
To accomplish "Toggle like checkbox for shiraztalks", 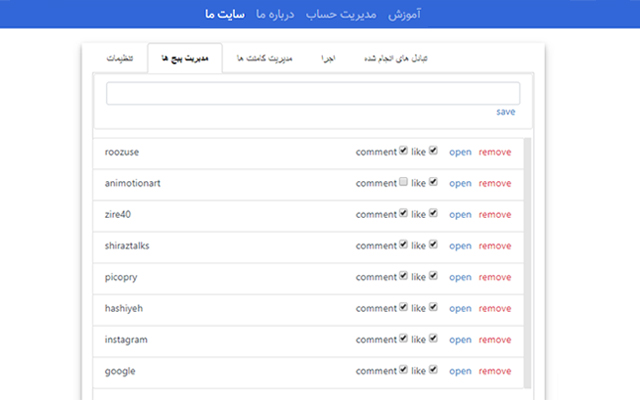I will (x=433, y=245).
